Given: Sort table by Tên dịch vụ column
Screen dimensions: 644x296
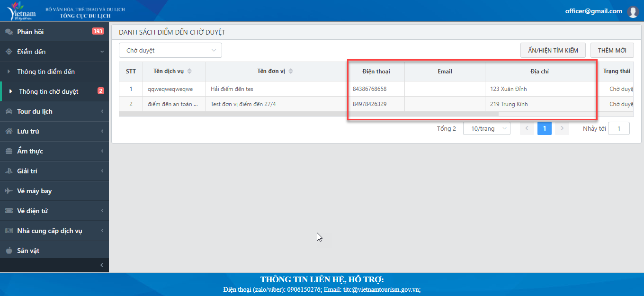Looking at the screenshot, I should pos(189,72).
